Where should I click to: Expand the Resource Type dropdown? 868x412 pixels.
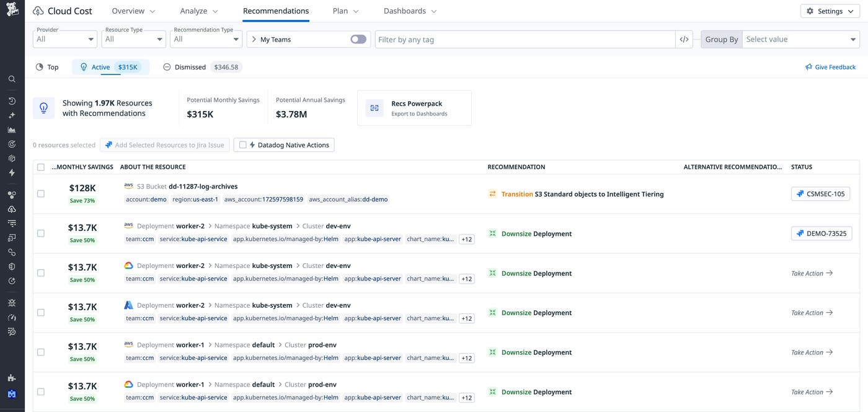pos(134,38)
